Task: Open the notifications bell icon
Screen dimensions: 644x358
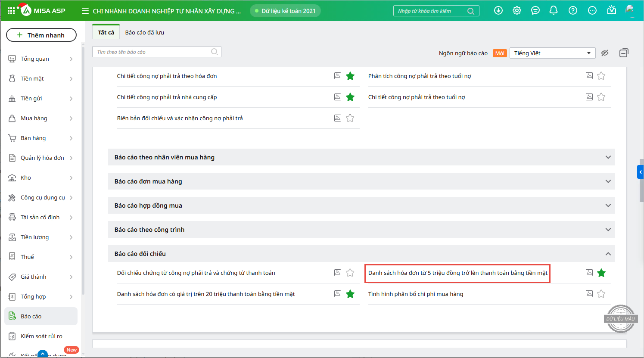Action: (x=554, y=11)
